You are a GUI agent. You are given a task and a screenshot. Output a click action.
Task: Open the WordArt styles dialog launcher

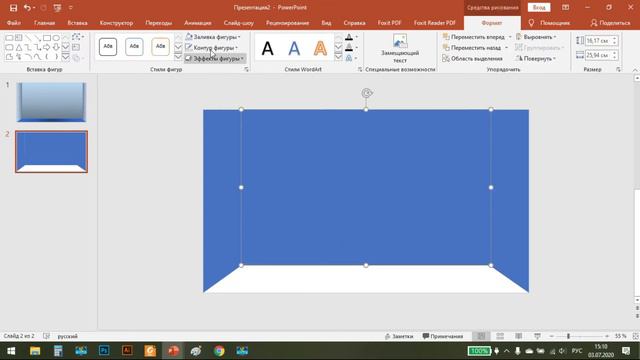coord(360,70)
